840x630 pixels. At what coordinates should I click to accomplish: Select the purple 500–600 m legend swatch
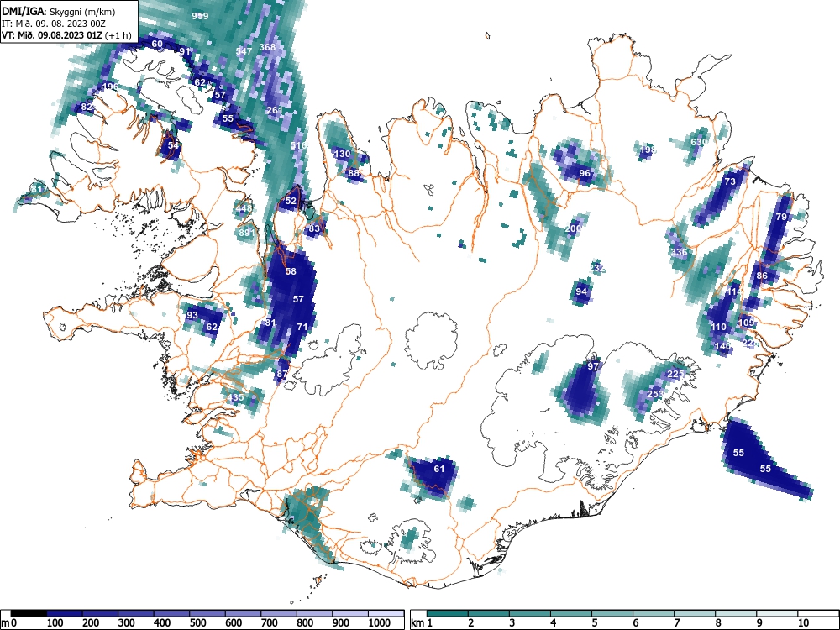207,613
